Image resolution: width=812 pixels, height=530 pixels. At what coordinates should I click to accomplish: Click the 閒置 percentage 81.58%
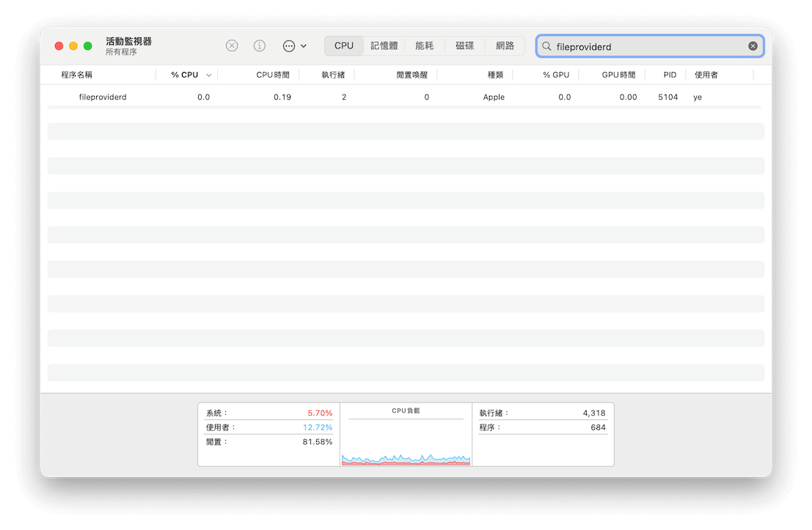point(318,442)
